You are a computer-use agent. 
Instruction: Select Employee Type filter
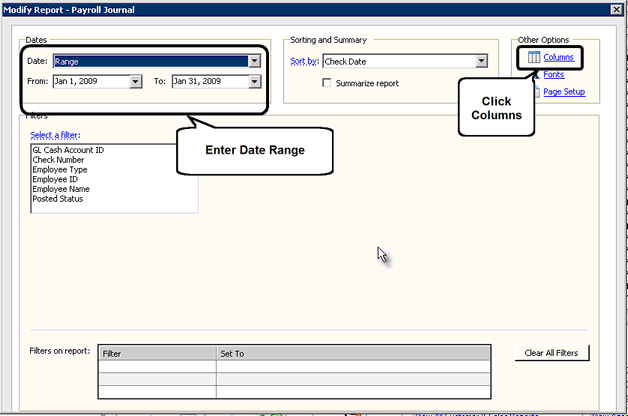point(60,170)
